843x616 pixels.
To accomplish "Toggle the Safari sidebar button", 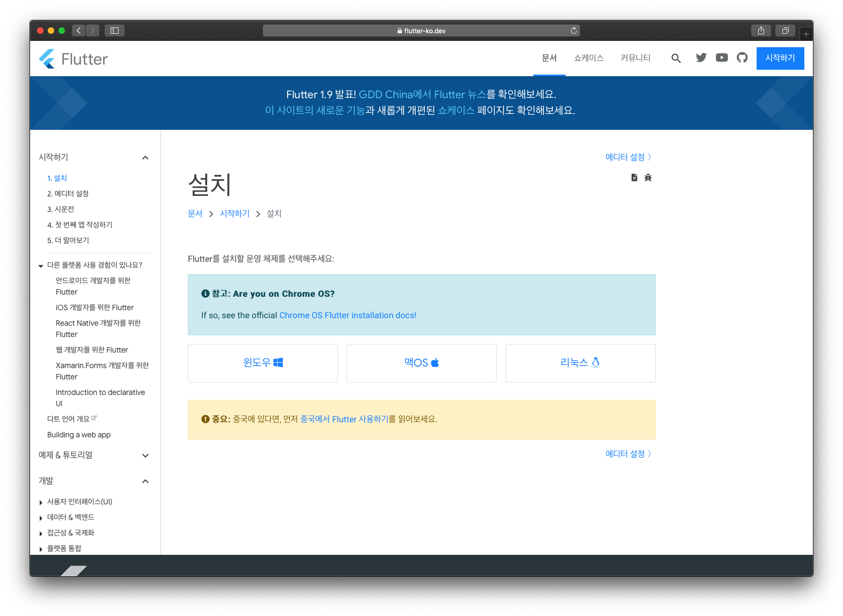I will point(114,31).
